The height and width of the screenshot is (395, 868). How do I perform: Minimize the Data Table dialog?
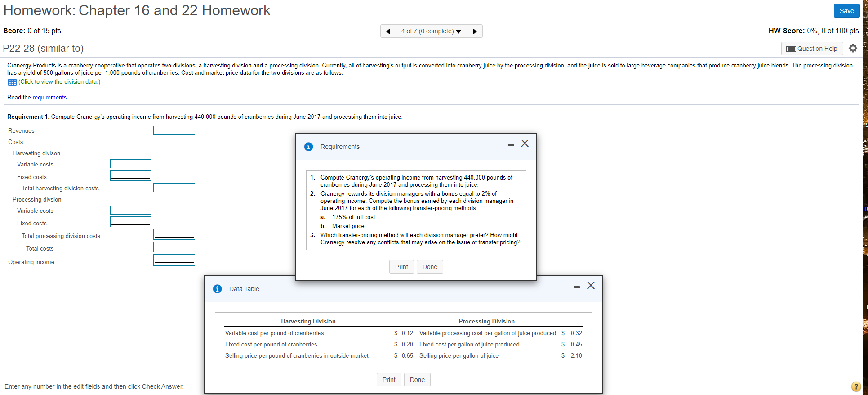pos(577,287)
